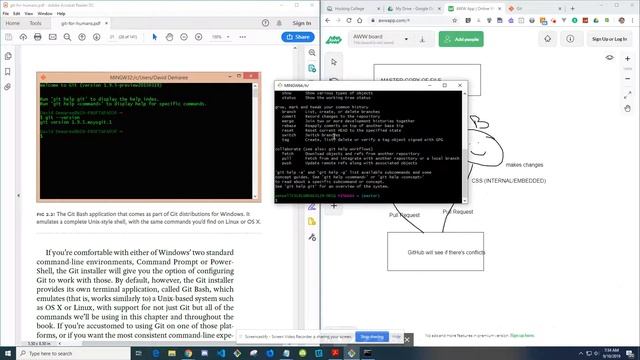Open Acrobat notifications bell icon

click(279, 23)
